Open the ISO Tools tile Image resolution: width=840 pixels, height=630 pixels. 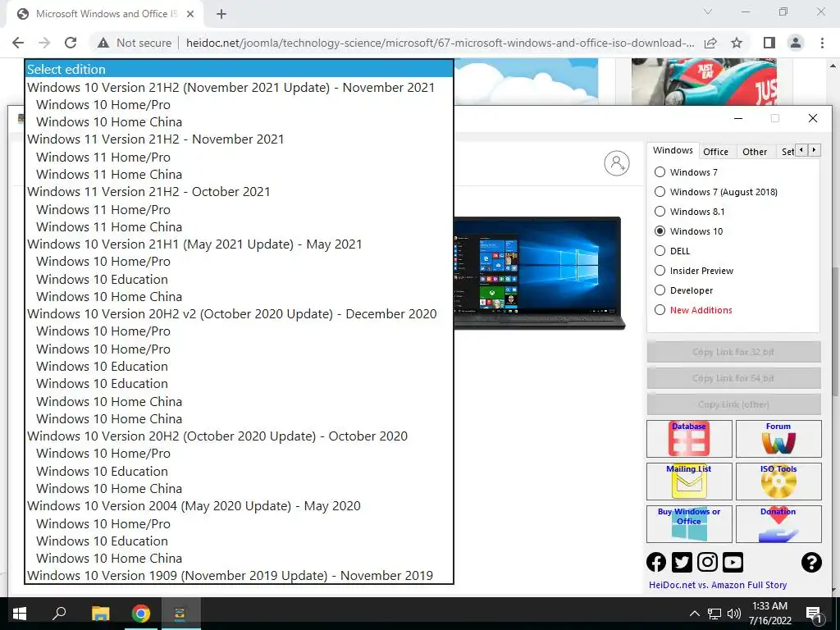click(778, 481)
